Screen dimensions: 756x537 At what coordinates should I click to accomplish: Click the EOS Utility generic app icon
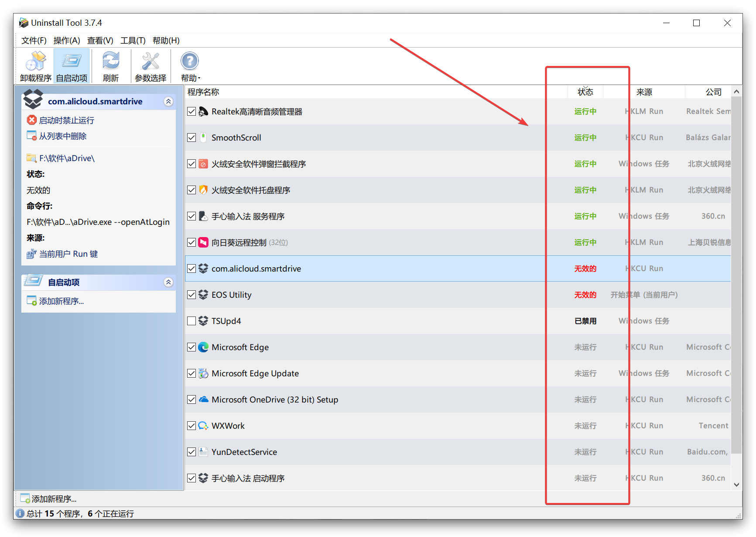coord(203,295)
